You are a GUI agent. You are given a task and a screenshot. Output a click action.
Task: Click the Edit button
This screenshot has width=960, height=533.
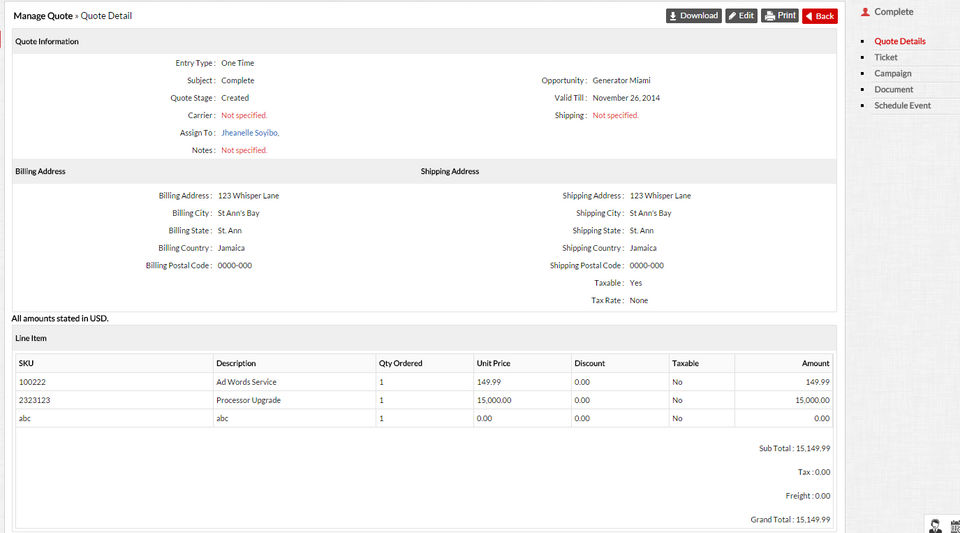click(741, 16)
